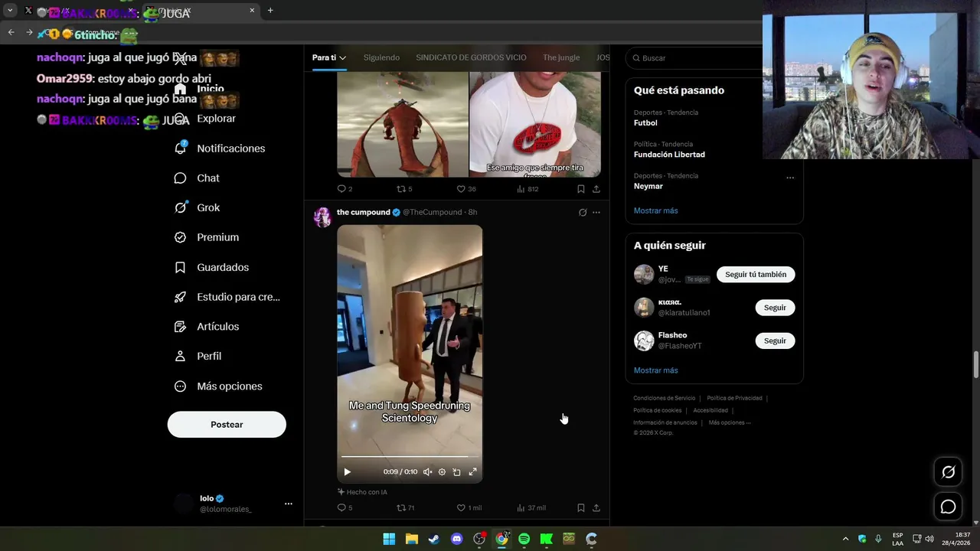The image size is (980, 551).
Task: Open options for the Neymar trend
Action: click(x=790, y=178)
